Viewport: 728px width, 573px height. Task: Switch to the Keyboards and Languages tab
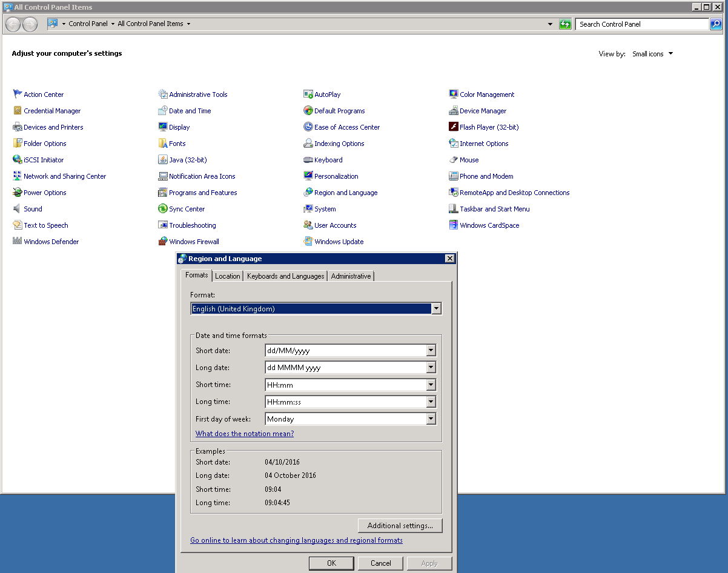(x=285, y=276)
